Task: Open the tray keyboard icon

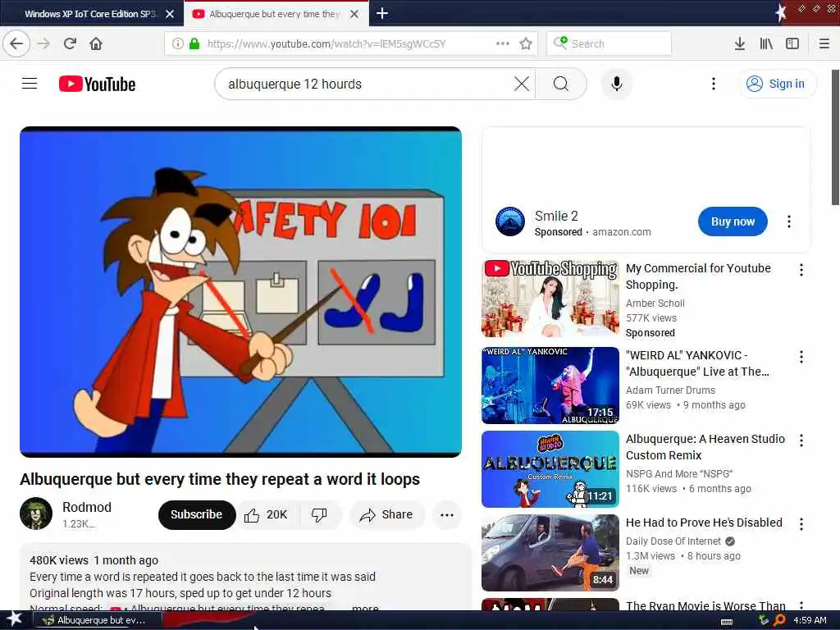Action: pyautogui.click(x=727, y=621)
